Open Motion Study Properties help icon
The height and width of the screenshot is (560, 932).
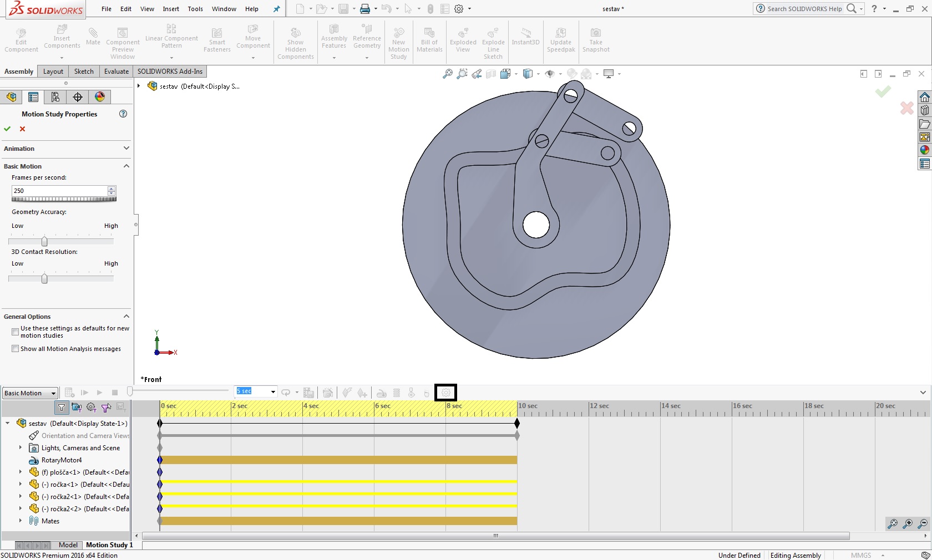click(x=123, y=114)
